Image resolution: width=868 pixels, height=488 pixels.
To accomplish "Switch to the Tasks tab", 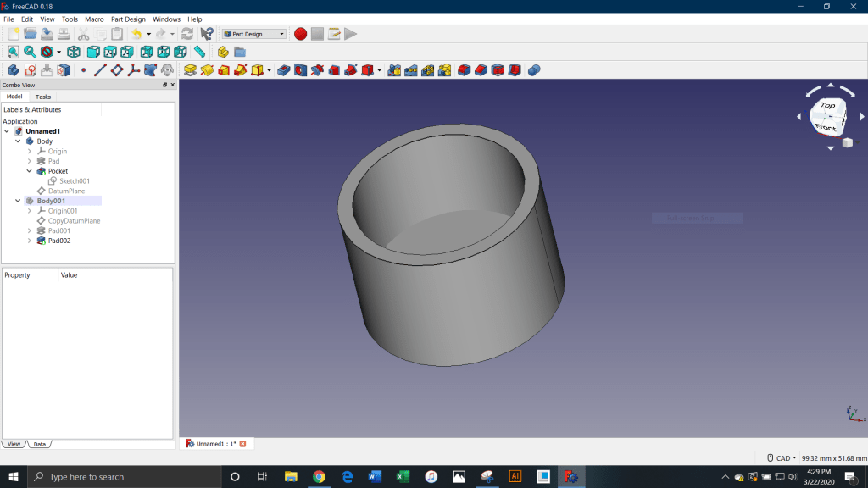I will pos(42,97).
